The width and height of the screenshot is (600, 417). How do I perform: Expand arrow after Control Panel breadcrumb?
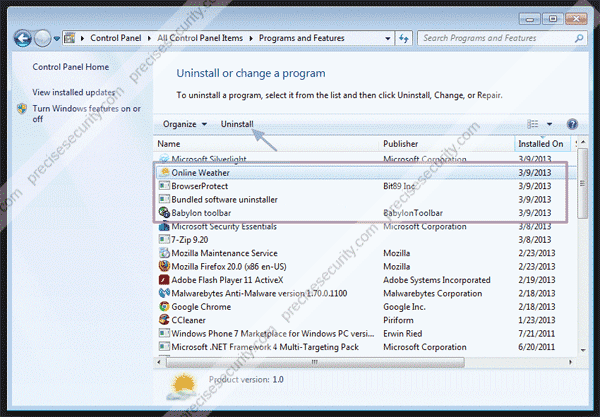pyautogui.click(x=150, y=38)
